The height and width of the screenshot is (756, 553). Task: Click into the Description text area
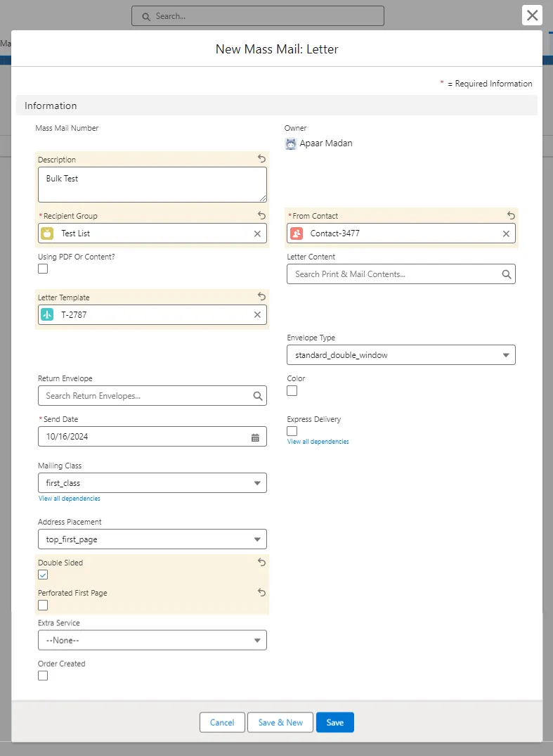(x=152, y=184)
